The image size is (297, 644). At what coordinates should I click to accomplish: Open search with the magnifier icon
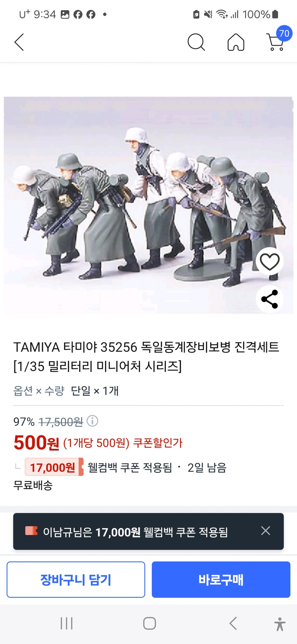click(196, 42)
